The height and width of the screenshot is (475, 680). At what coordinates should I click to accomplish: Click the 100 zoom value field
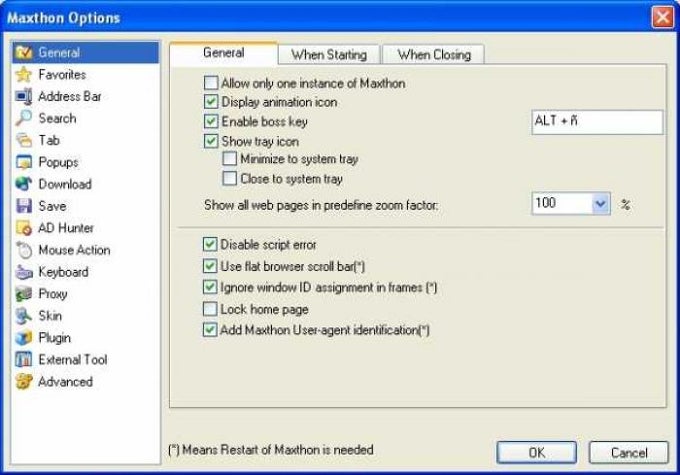tap(562, 203)
